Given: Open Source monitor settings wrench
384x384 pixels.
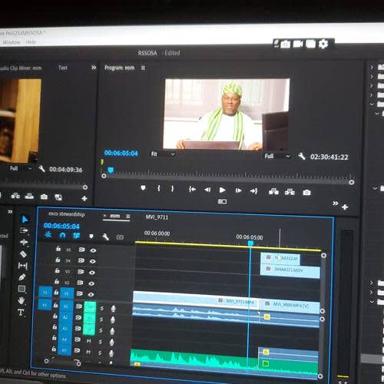Looking at the screenshot, I should pos(42,169).
